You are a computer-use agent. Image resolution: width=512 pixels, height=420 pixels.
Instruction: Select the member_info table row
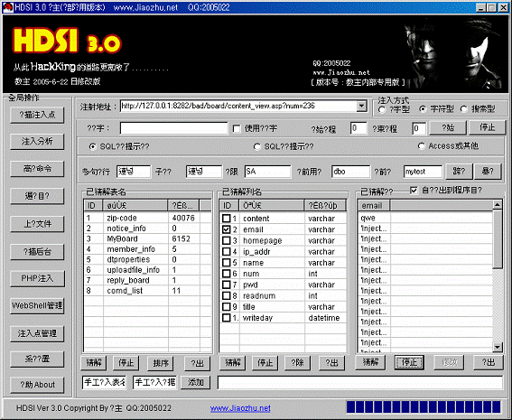(x=147, y=249)
